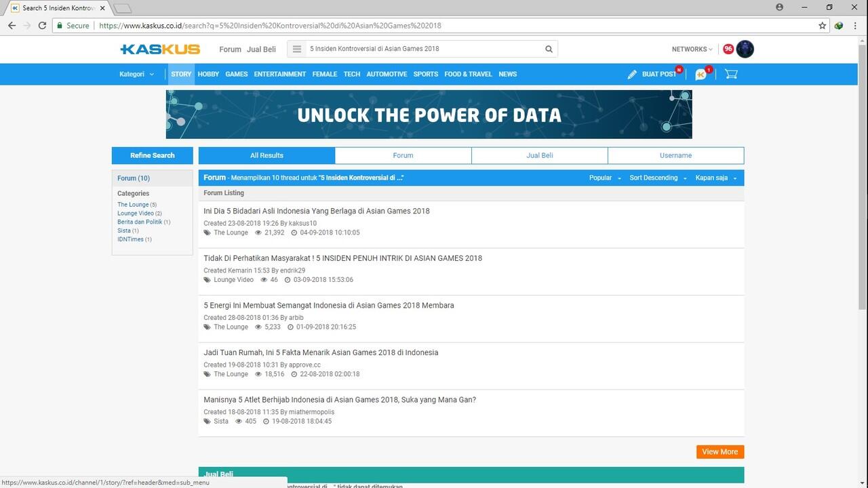Select the HOBBY channel menu
Image resolution: width=868 pixels, height=488 pixels.
(x=208, y=74)
